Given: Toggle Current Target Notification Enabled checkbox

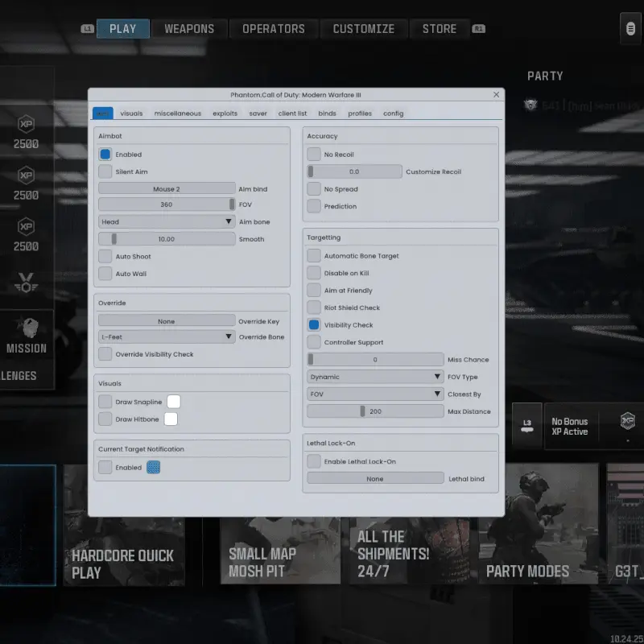Looking at the screenshot, I should (x=105, y=468).
